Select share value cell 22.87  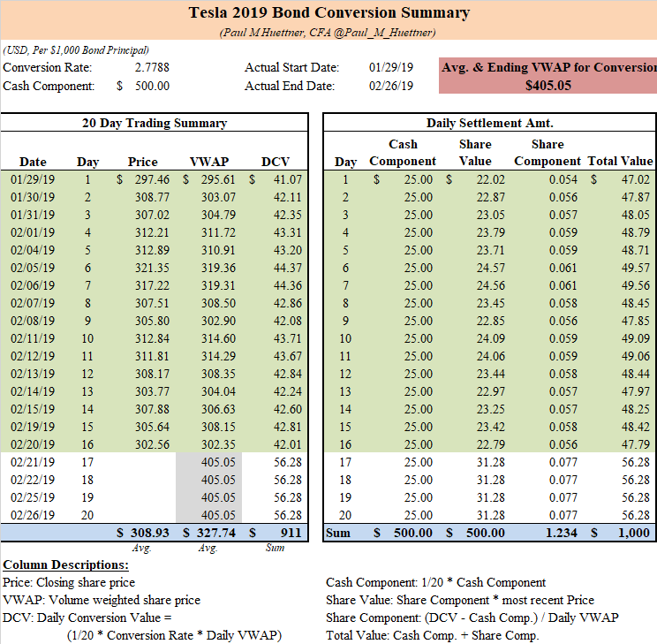coord(491,197)
